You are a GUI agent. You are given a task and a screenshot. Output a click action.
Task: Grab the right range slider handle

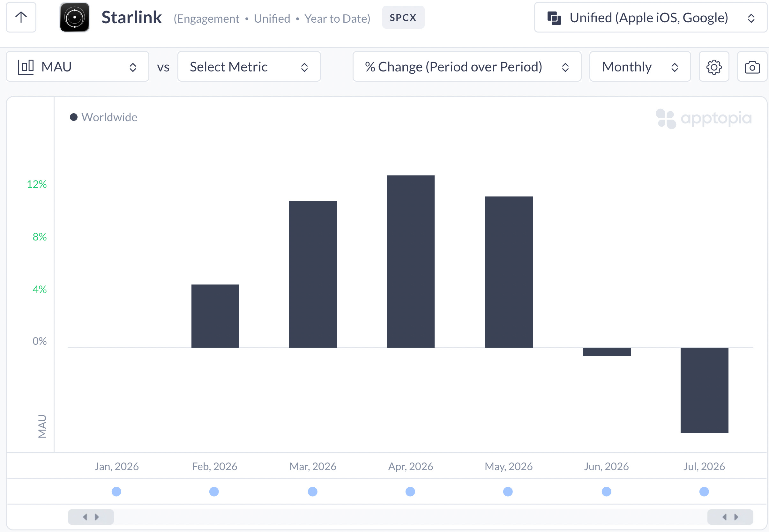point(730,517)
